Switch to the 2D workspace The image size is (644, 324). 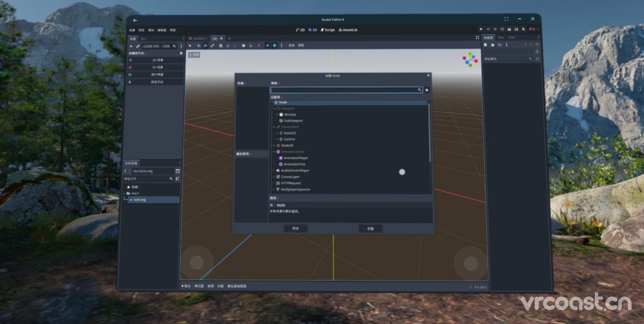(301, 30)
